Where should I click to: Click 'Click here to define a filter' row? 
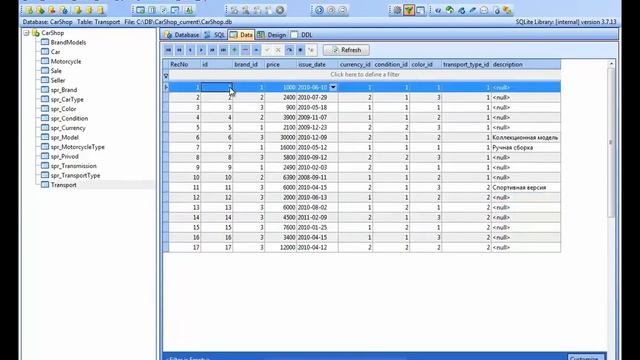coord(364,75)
